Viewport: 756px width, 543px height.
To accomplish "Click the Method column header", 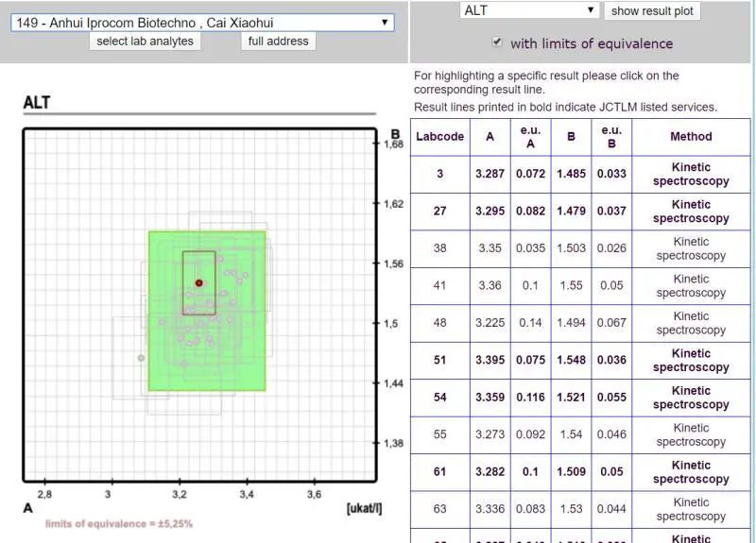I will (691, 136).
